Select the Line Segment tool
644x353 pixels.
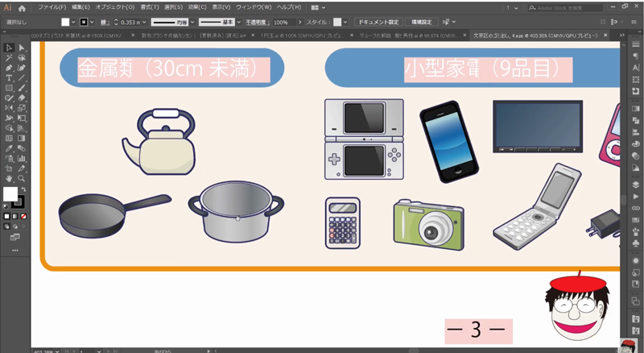coord(22,77)
